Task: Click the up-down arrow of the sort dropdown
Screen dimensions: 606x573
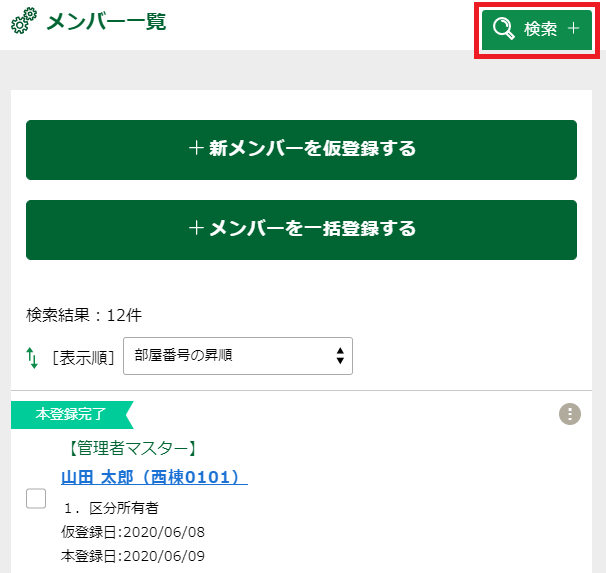Action: [x=340, y=356]
